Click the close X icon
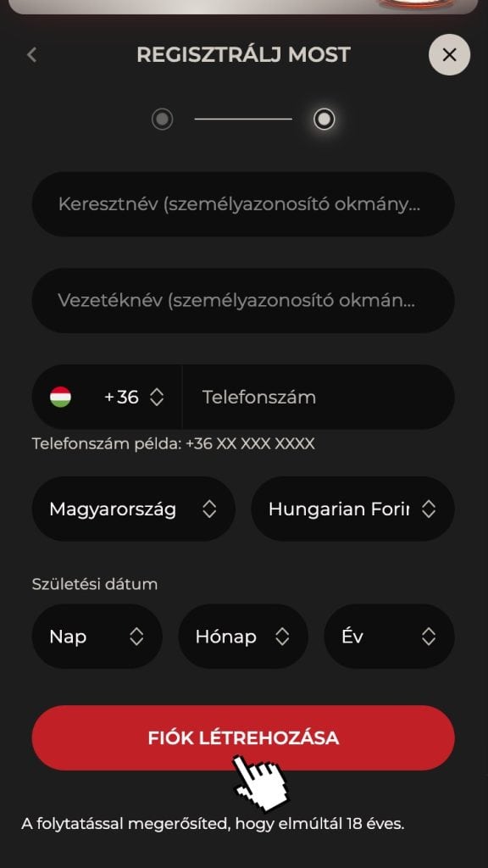This screenshot has height=868, width=488. coord(449,54)
